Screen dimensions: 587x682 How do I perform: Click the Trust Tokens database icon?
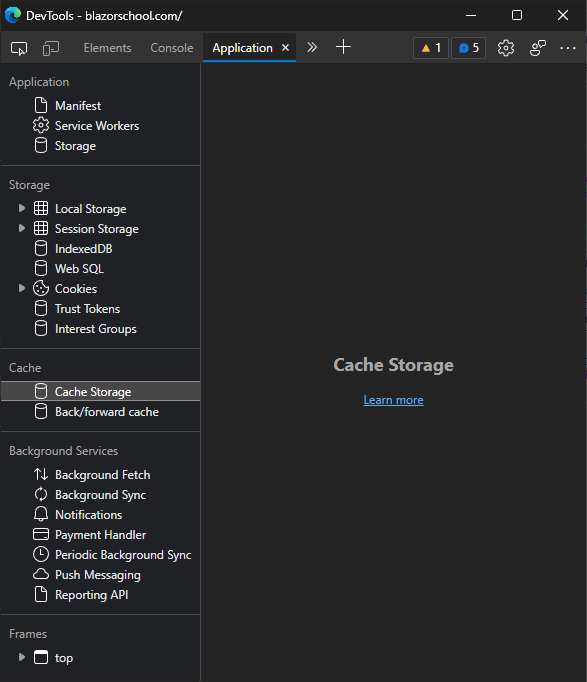click(41, 308)
